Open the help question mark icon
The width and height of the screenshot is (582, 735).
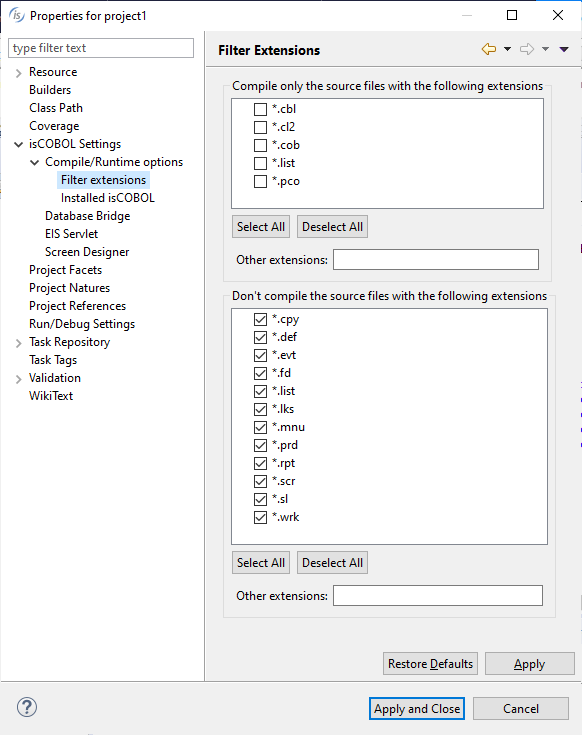point(27,707)
